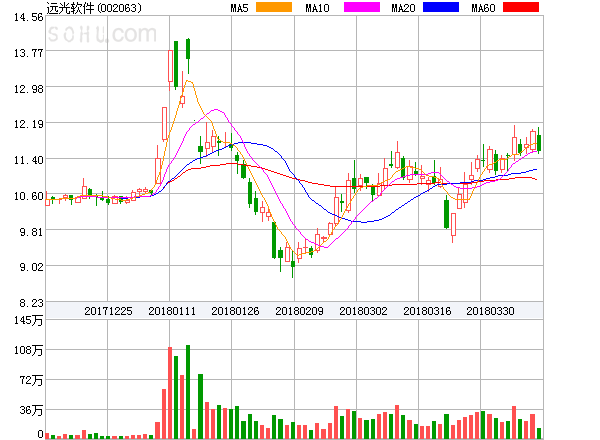Click the 11.40 price axis label
The image size is (600, 440).
28,160
